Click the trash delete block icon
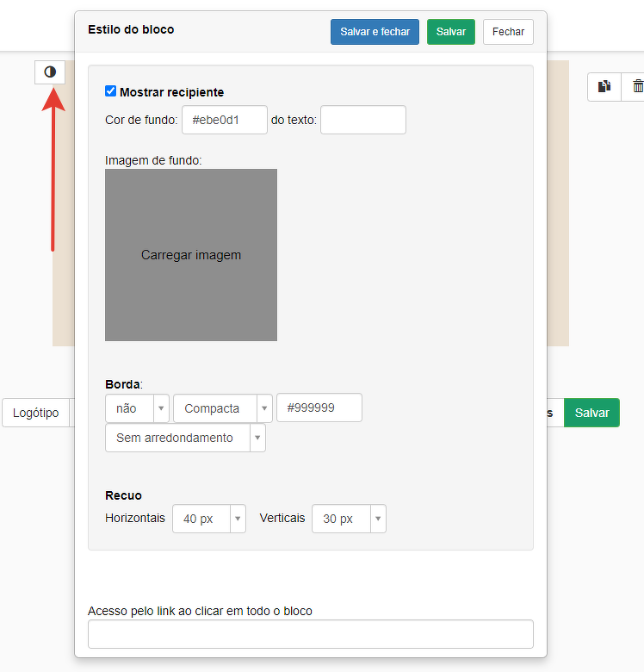Screen dimensions: 644x672 637,86
